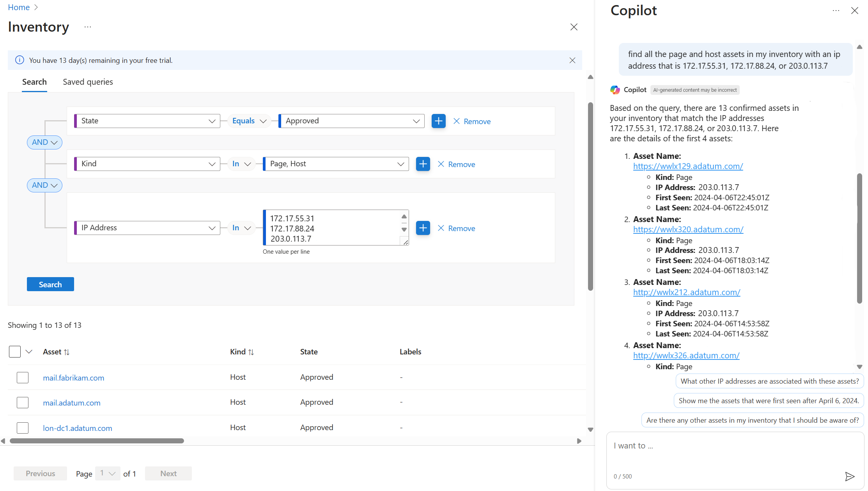Click the plus icon beside IP Address filter
868x491 pixels.
423,228
